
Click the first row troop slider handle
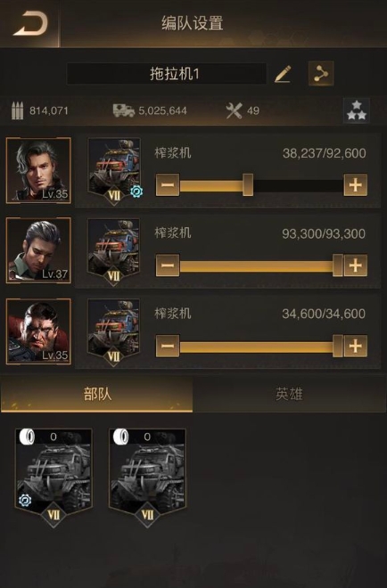tap(248, 185)
